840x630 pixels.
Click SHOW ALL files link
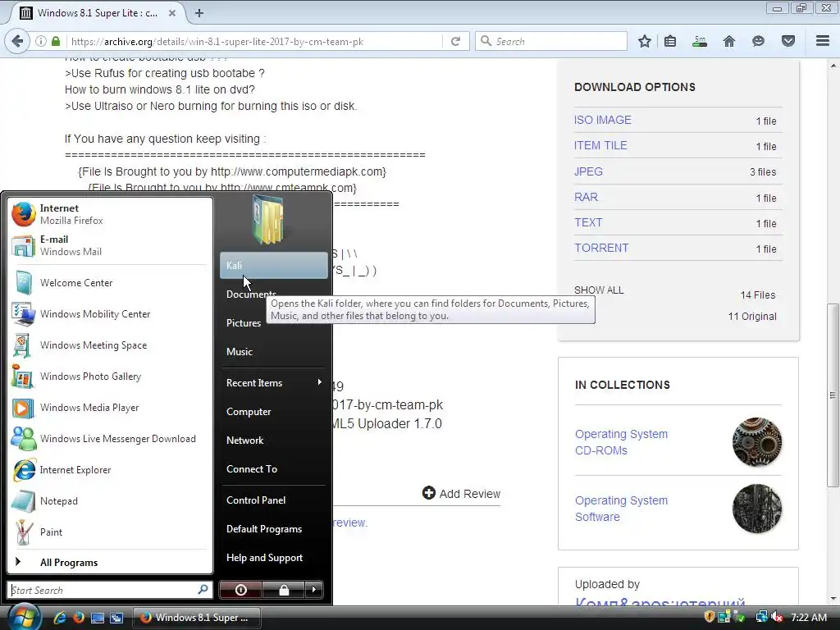[599, 290]
